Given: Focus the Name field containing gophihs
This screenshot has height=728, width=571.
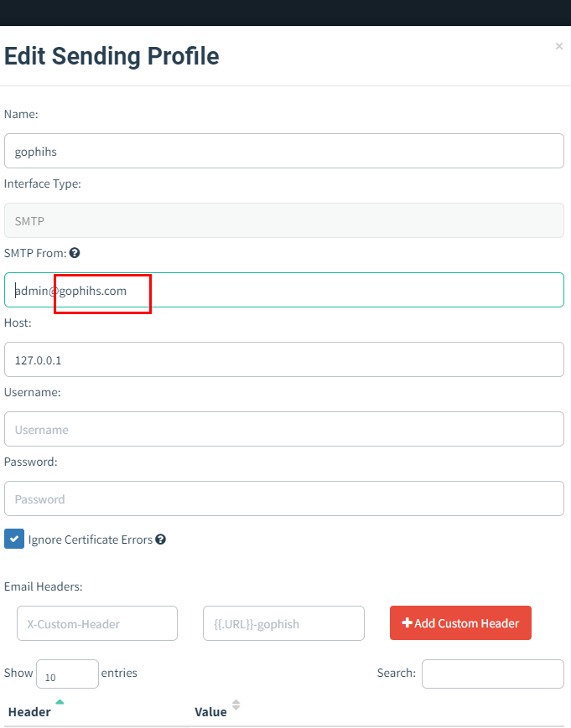Looking at the screenshot, I should coord(284,151).
